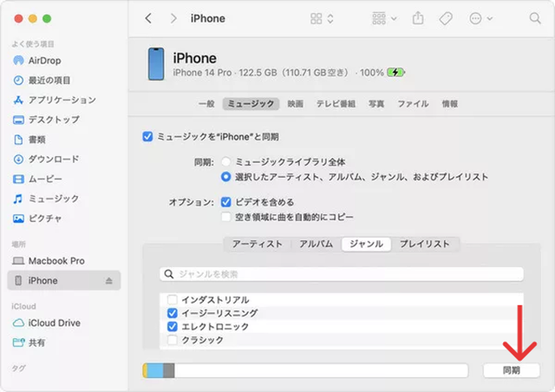
Task: Open デスクトップ in the sidebar
Action: (46, 120)
